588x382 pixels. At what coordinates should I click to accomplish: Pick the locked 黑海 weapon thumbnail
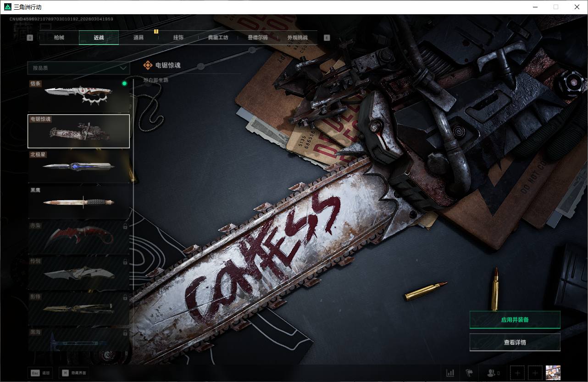click(79, 340)
